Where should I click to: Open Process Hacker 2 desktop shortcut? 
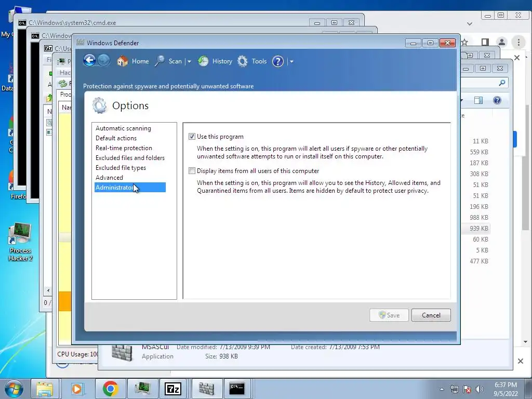point(20,242)
